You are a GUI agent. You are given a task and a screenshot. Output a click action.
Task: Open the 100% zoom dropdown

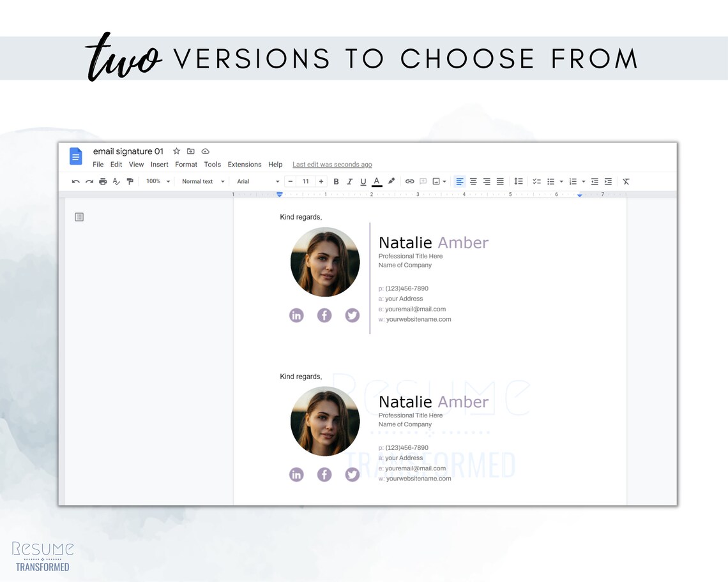click(x=157, y=181)
